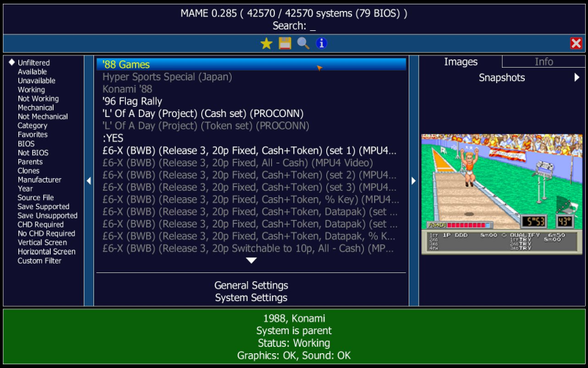Viewport: 588px width, 368px height.
Task: Select the Unfiltered filter
Action: point(34,63)
